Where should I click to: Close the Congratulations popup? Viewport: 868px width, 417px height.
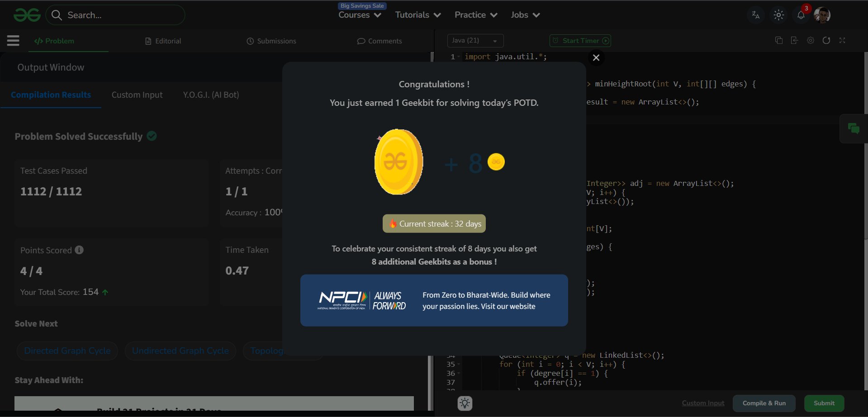[596, 57]
